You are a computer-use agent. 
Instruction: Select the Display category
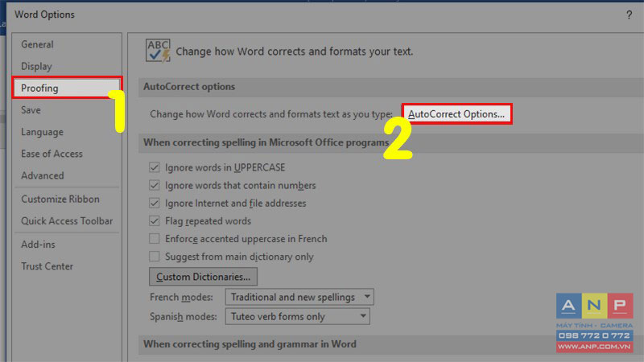point(36,66)
